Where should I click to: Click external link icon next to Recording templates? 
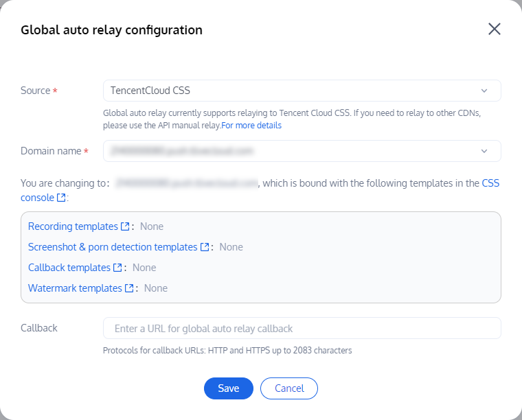pyautogui.click(x=125, y=226)
